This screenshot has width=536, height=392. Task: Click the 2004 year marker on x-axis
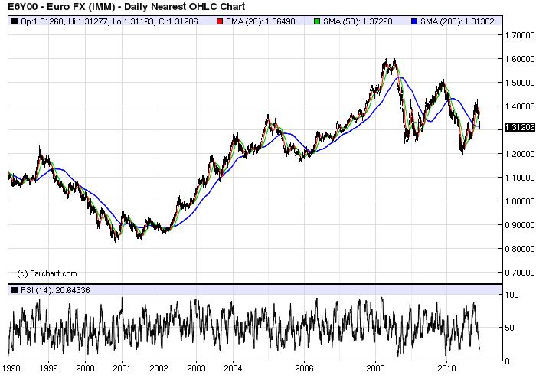point(233,368)
